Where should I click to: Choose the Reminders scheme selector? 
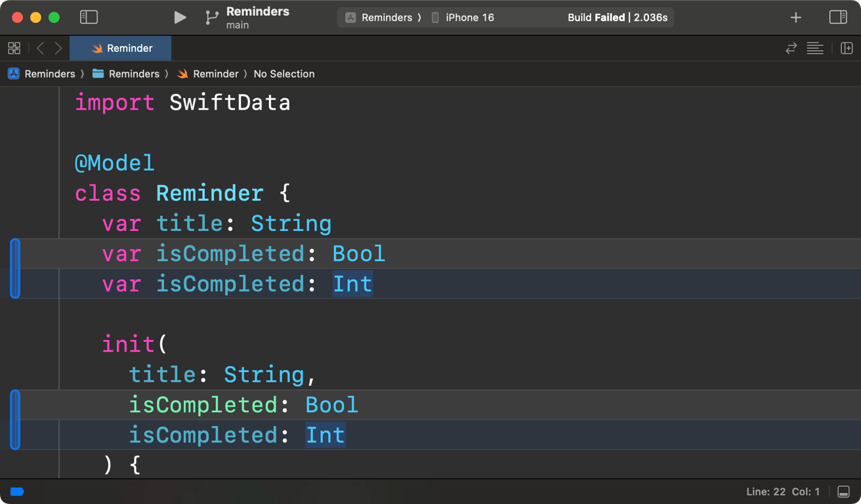pyautogui.click(x=379, y=18)
